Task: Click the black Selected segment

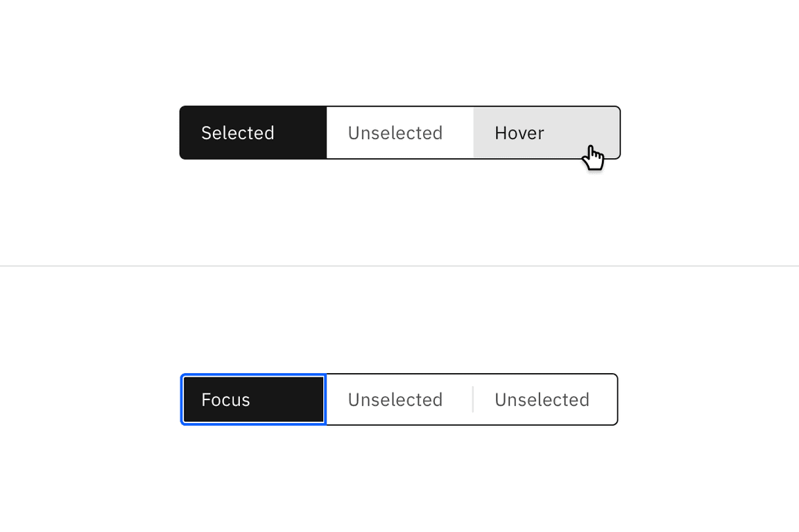Action: click(x=253, y=132)
